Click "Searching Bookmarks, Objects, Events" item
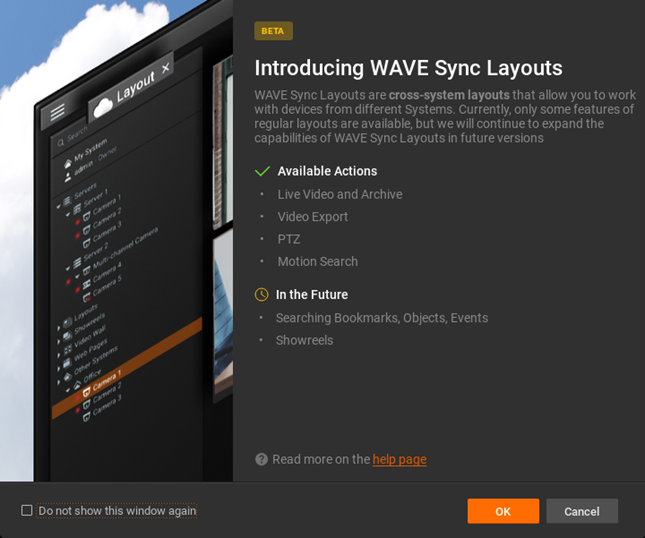Image resolution: width=645 pixels, height=538 pixels. (x=382, y=318)
